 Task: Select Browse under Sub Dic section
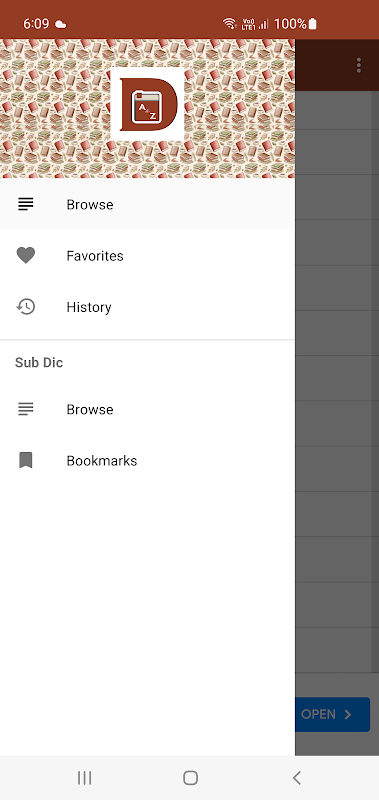(147, 409)
